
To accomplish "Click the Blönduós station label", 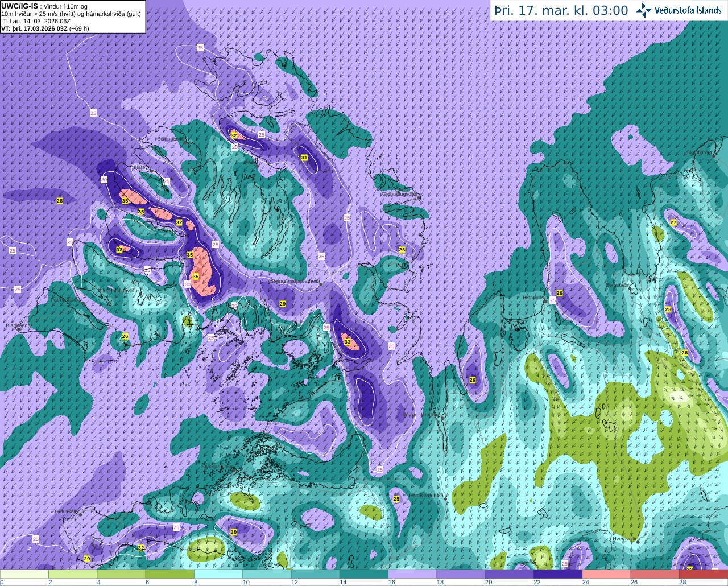I will 534,298.
